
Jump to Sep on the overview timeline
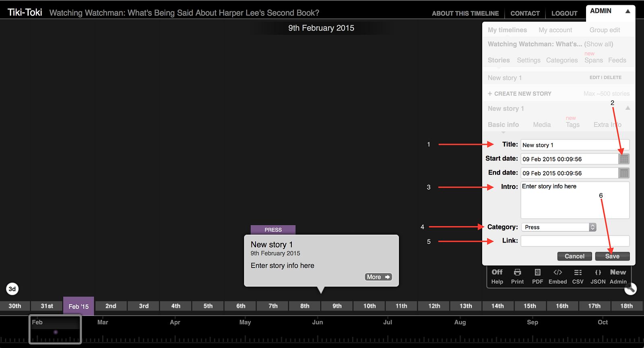click(533, 322)
